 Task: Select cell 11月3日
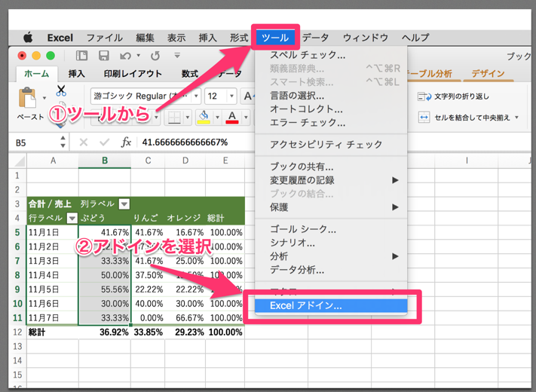53,261
